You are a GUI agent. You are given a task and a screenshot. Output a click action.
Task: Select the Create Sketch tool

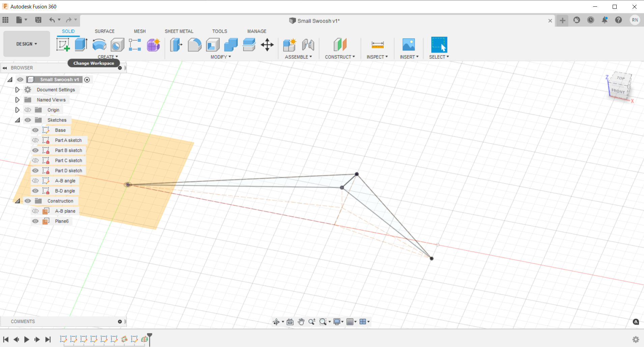[x=63, y=44]
